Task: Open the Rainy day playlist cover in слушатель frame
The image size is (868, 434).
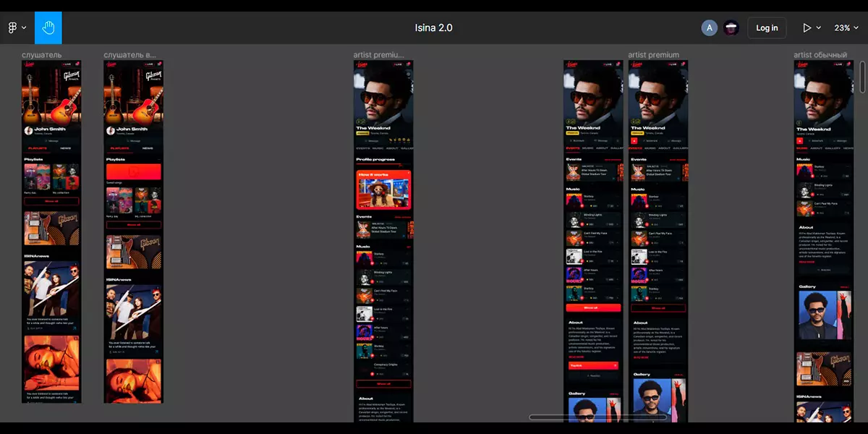Action: (38, 177)
